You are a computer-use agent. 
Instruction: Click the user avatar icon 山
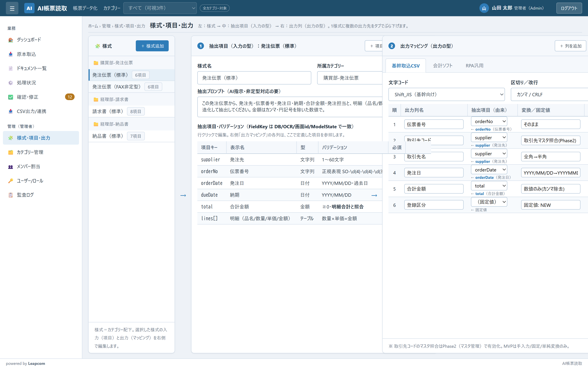[484, 8]
